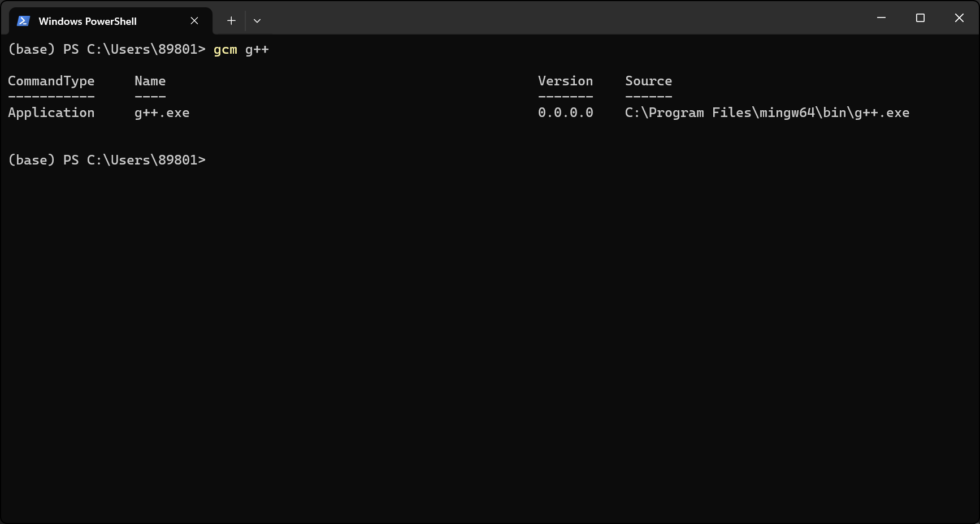Click the 'g++.exe' name value
This screenshot has height=524, width=980.
point(162,113)
